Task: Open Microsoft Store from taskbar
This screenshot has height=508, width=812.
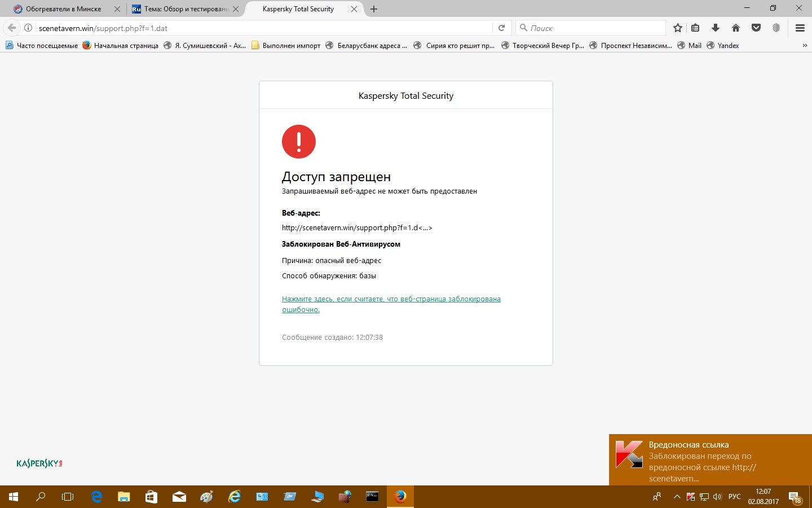Action: point(151,497)
